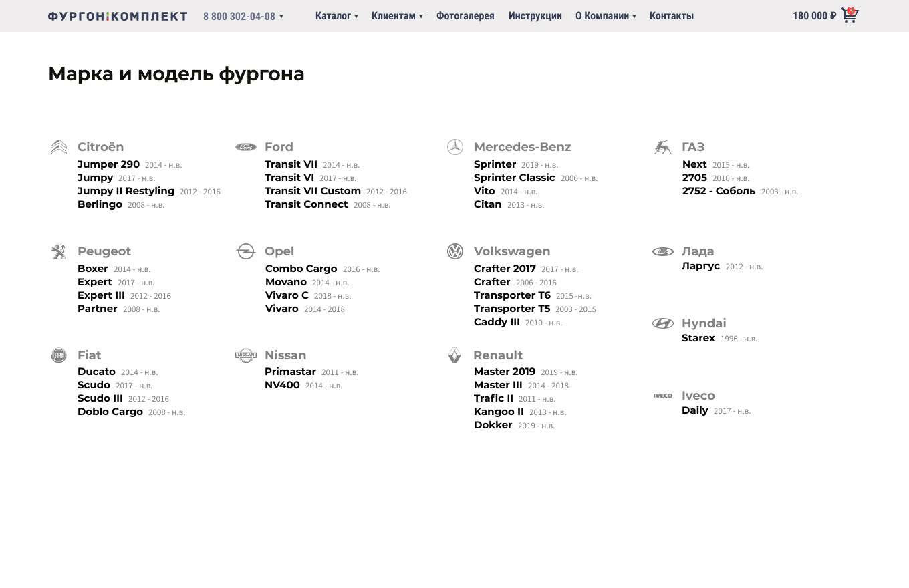Select Ford Transit VII model

[291, 164]
